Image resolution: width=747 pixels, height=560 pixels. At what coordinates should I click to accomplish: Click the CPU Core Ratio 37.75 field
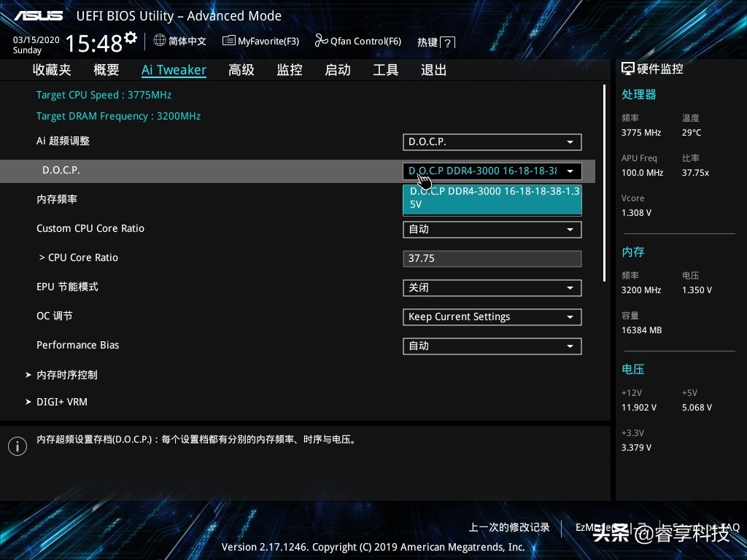[x=492, y=259]
